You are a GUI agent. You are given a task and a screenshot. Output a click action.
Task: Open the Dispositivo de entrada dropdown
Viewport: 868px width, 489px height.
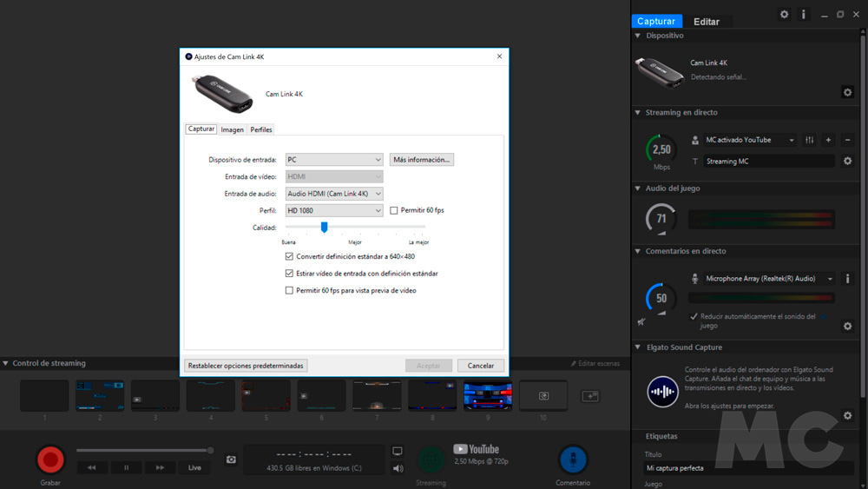tap(334, 160)
